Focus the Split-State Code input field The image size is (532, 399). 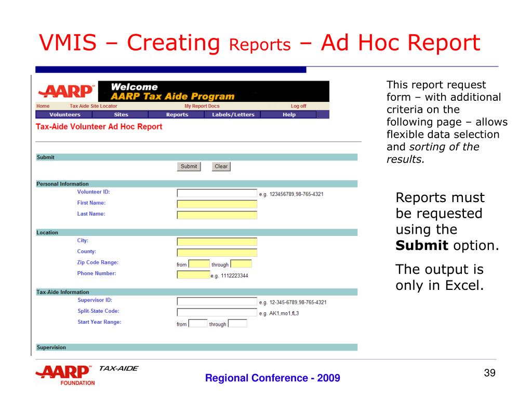217,312
